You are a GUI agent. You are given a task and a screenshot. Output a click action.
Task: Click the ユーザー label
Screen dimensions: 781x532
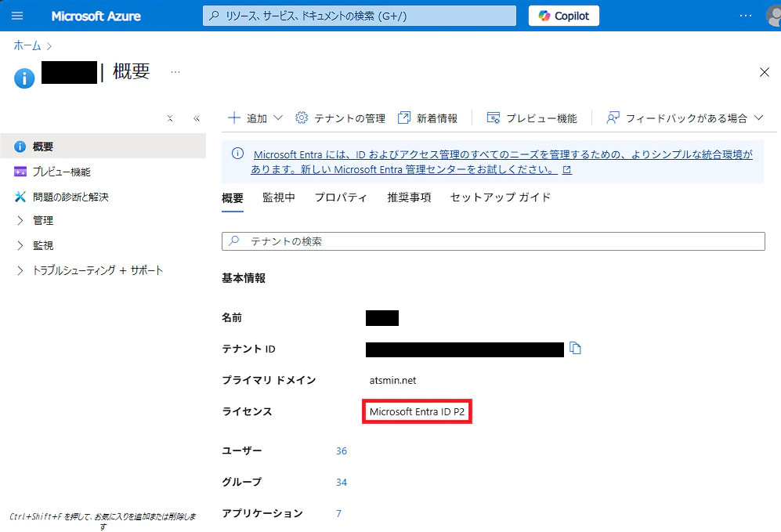[x=241, y=451]
